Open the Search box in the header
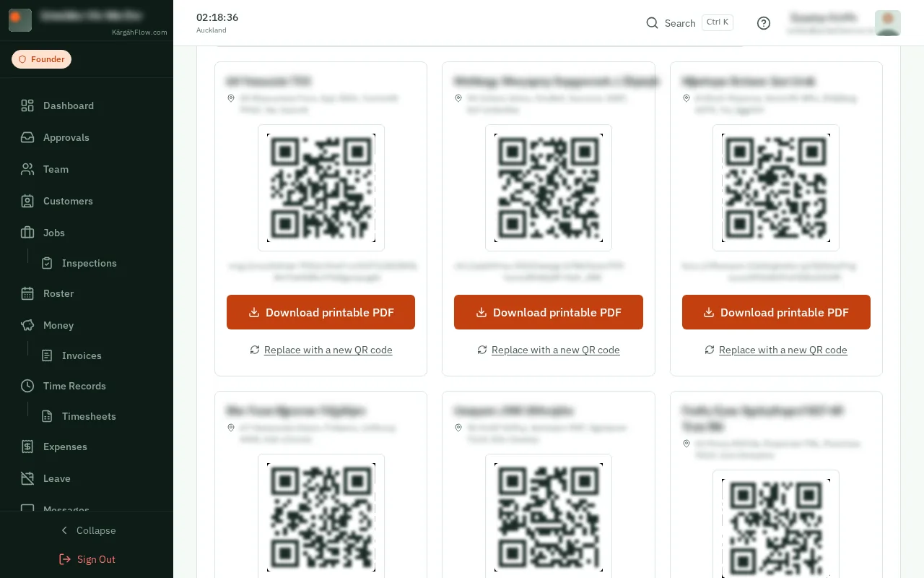This screenshot has width=924, height=578. (x=689, y=23)
